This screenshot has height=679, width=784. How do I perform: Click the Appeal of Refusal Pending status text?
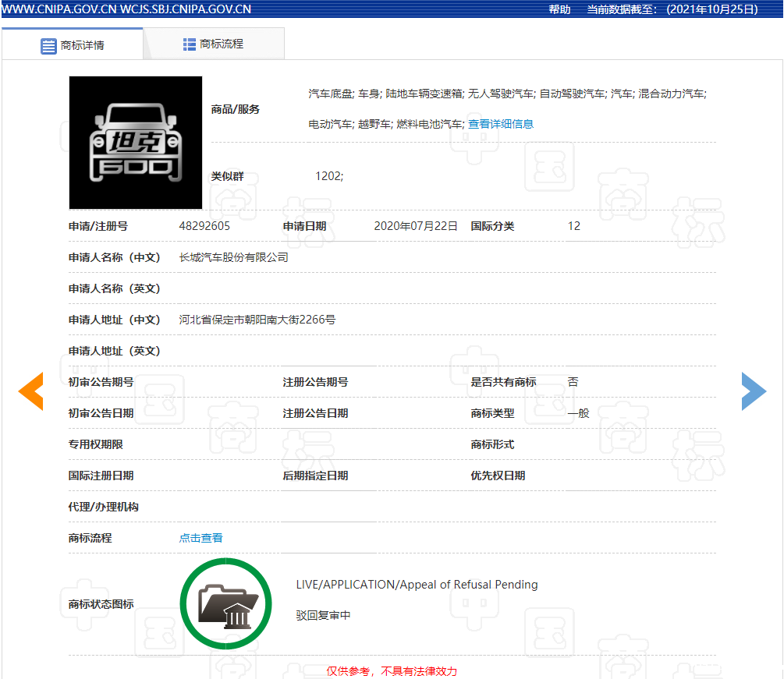point(417,585)
